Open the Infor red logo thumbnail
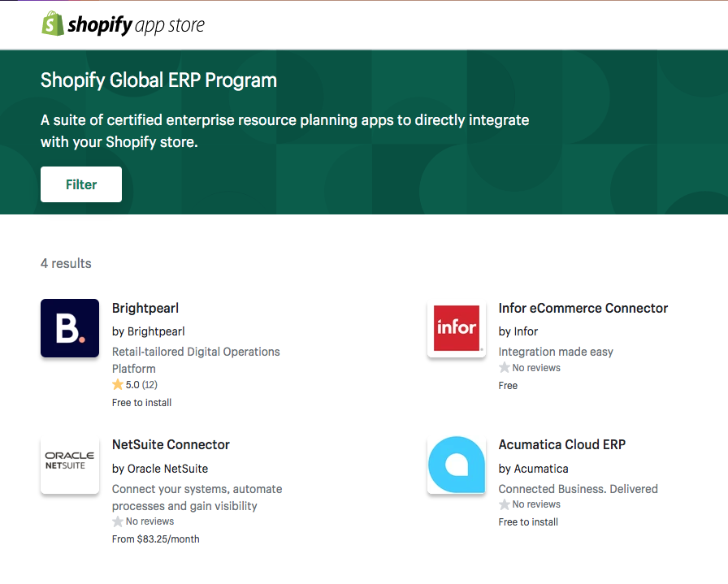Screen dimensions: 728x584 click(x=457, y=328)
